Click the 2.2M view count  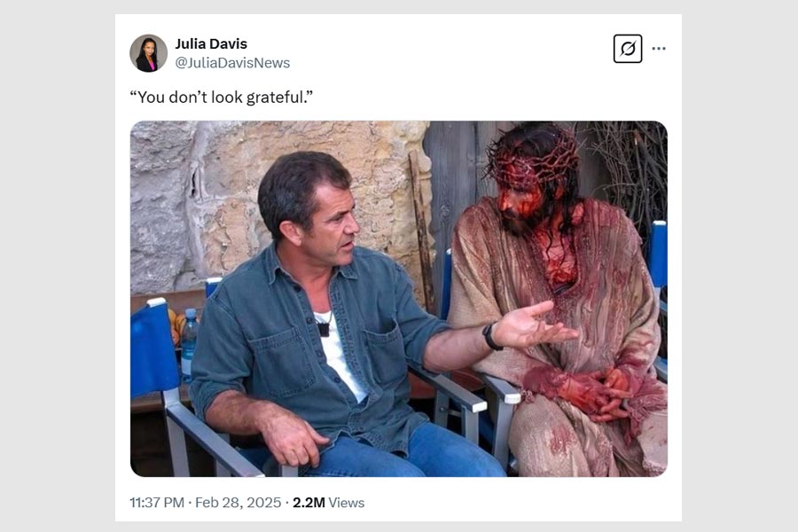(x=308, y=503)
